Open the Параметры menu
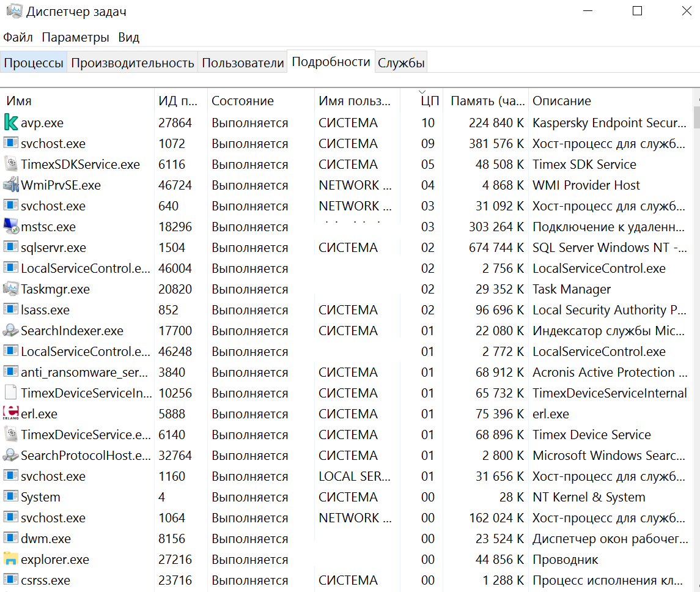Image resolution: width=700 pixels, height=592 pixels. 75,37
